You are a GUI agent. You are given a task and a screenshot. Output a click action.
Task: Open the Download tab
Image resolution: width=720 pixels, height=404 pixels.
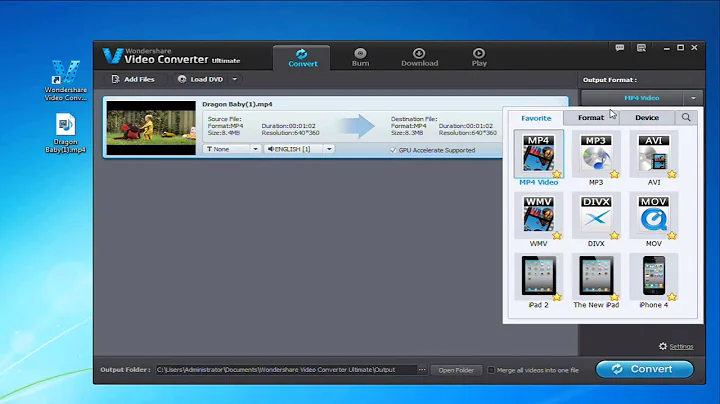(x=419, y=58)
